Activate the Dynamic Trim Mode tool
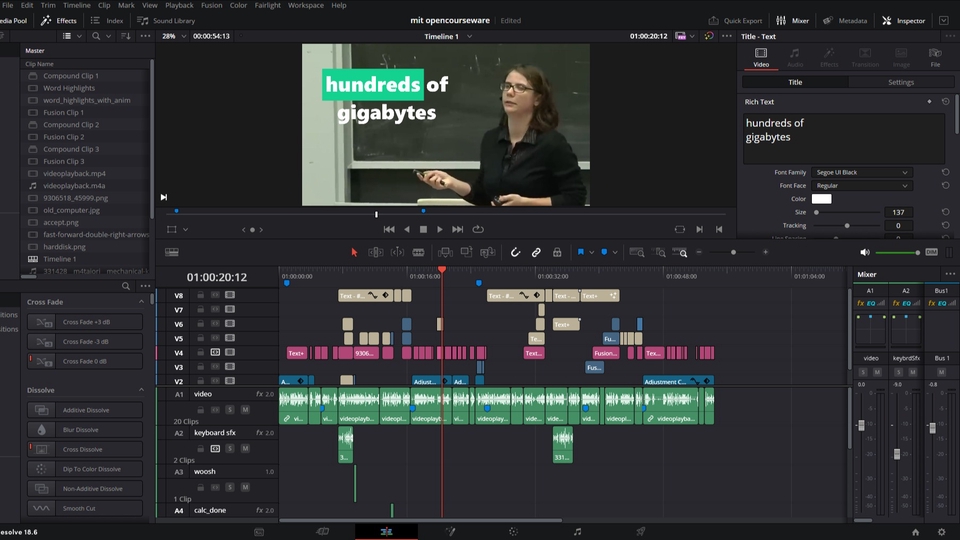960x540 pixels. (x=397, y=252)
